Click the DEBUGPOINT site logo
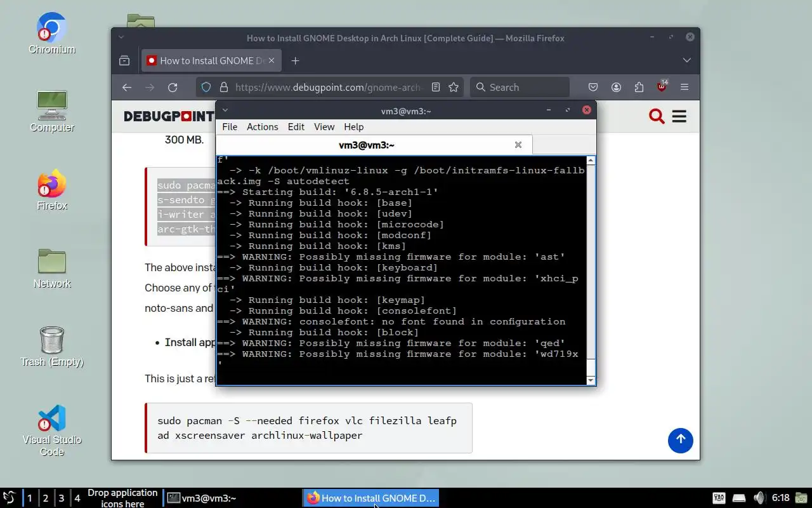 pyautogui.click(x=169, y=116)
